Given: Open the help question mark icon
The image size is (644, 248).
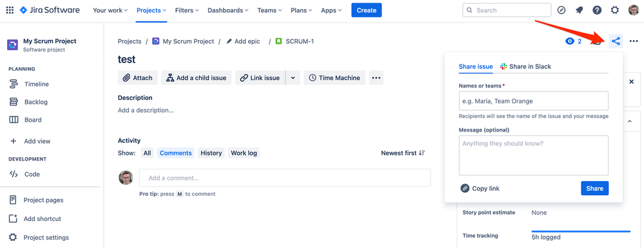Looking at the screenshot, I should coord(597,10).
